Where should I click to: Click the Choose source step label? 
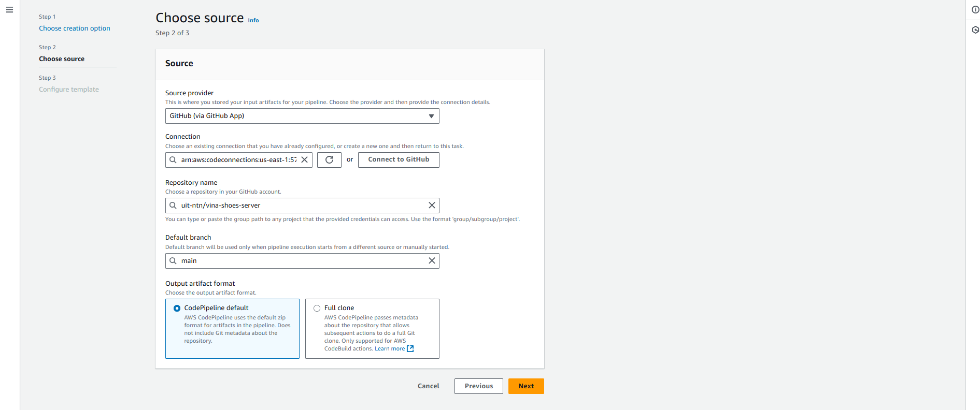[62, 59]
